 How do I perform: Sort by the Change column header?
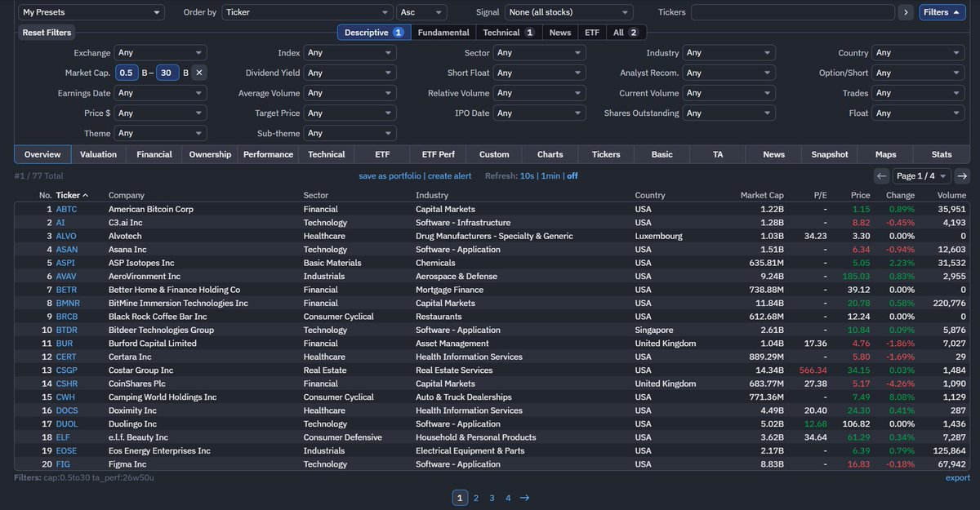pyautogui.click(x=900, y=196)
